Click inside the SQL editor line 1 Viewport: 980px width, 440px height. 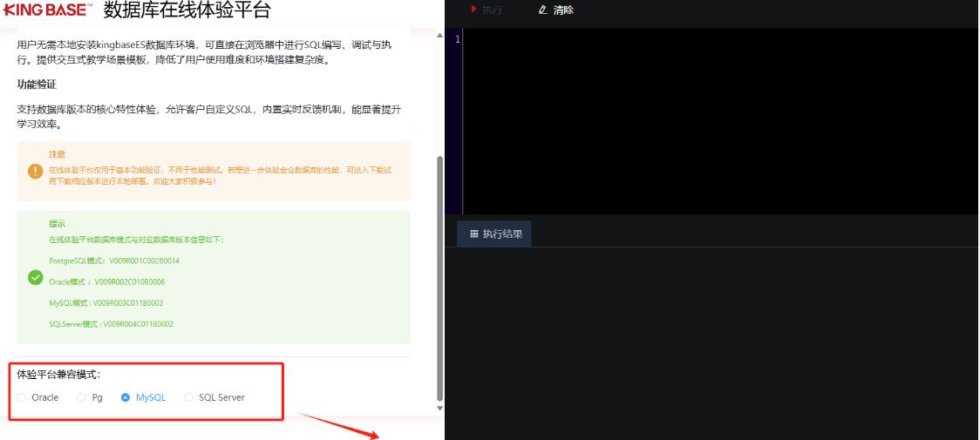(721, 39)
